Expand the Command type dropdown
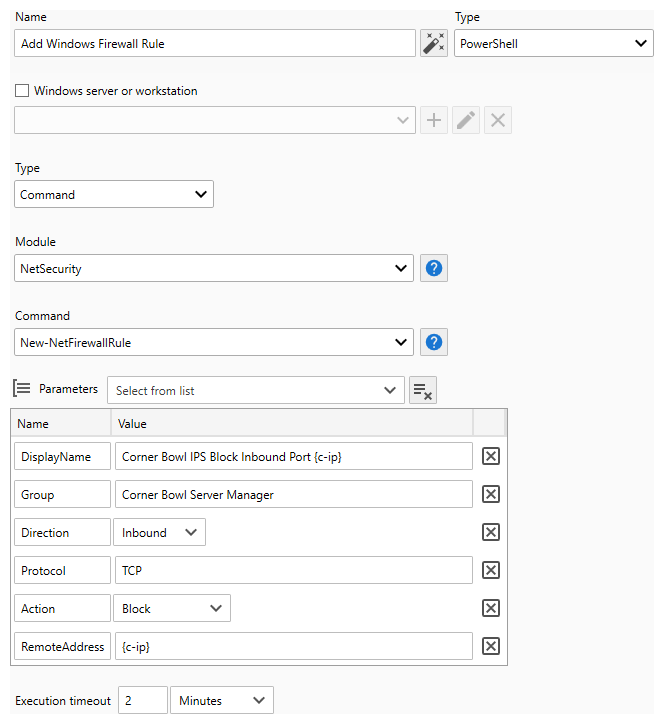The width and height of the screenshot is (664, 724). coord(114,194)
